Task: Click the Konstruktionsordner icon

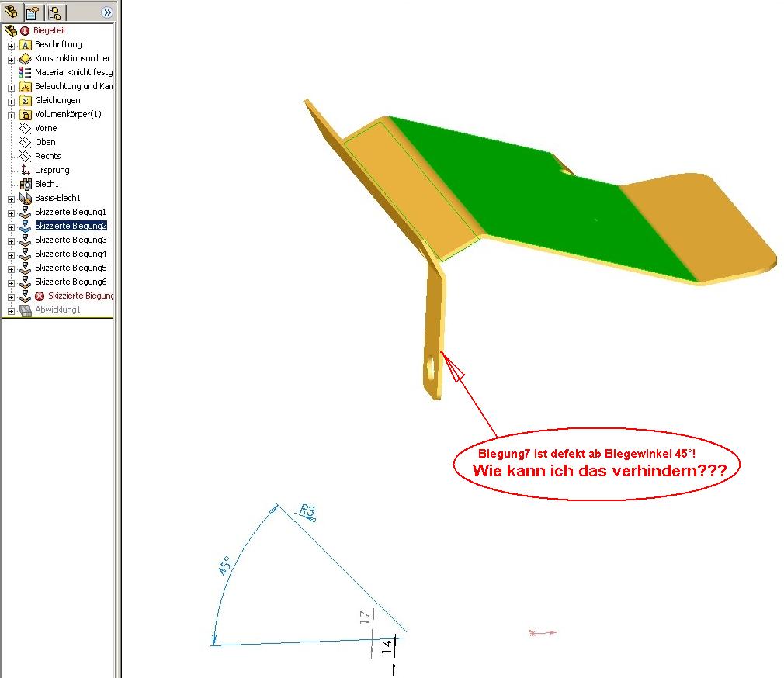Action: tap(25, 59)
